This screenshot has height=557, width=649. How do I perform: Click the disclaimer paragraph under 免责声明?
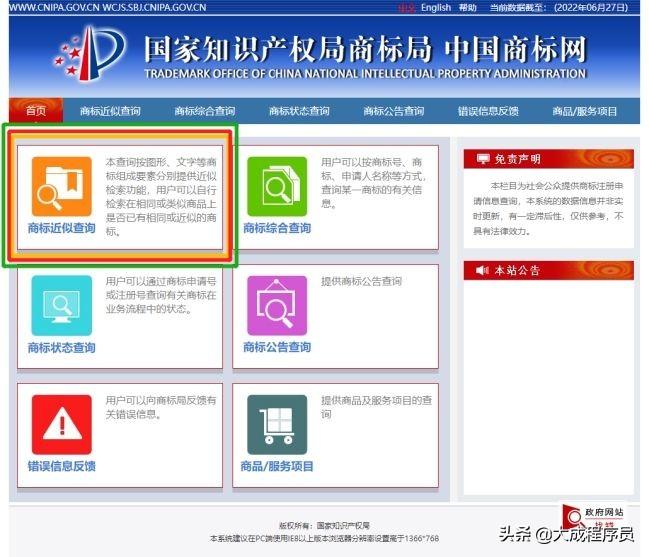click(548, 208)
